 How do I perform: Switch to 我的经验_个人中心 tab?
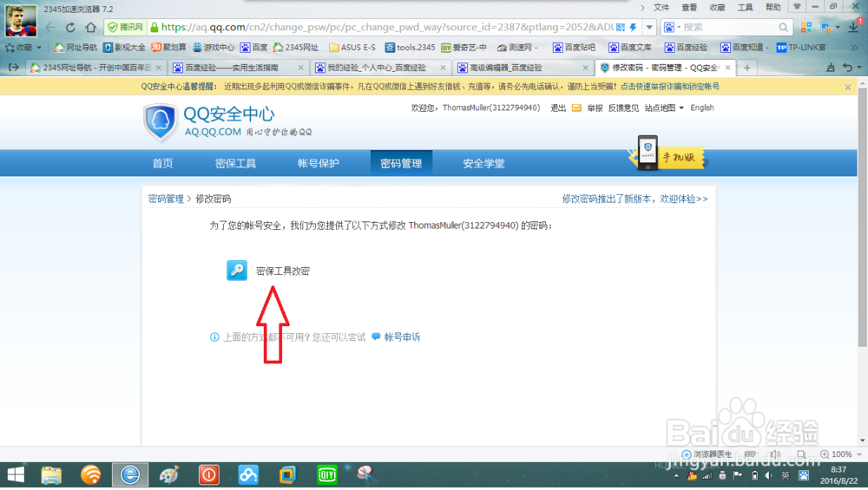click(x=380, y=68)
